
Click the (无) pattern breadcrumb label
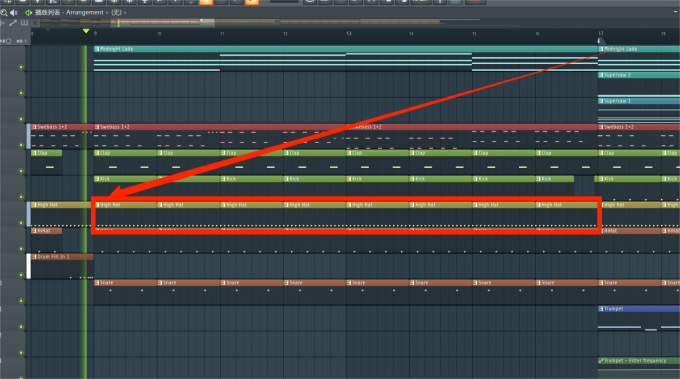pos(116,13)
